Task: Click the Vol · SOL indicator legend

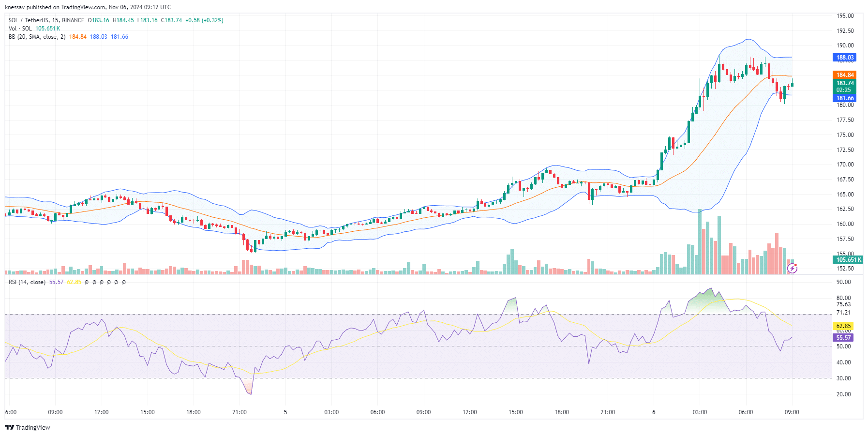Action: 20,29
